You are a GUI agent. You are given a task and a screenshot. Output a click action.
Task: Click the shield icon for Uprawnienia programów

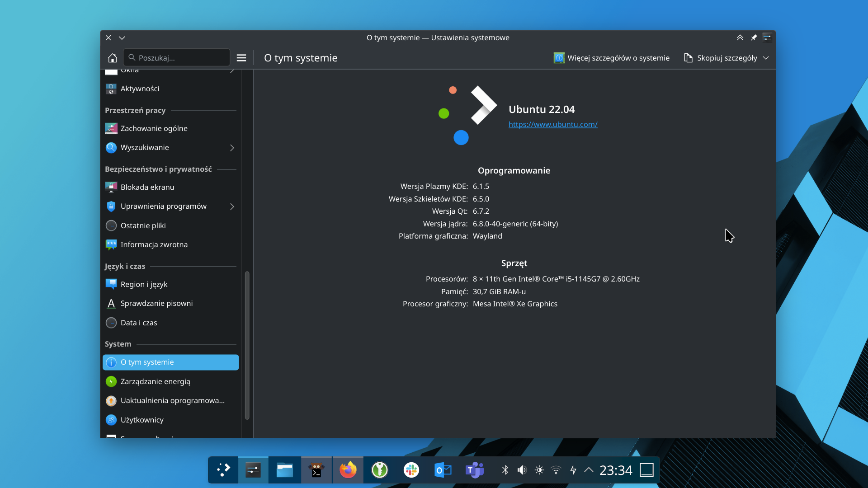[111, 206]
